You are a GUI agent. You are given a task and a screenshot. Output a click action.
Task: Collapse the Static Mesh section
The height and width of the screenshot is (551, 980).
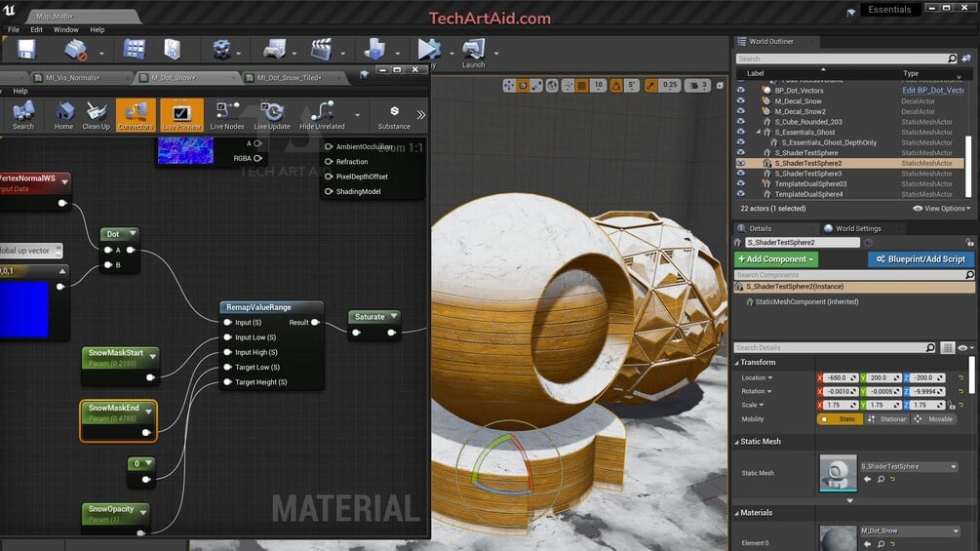[737, 442]
